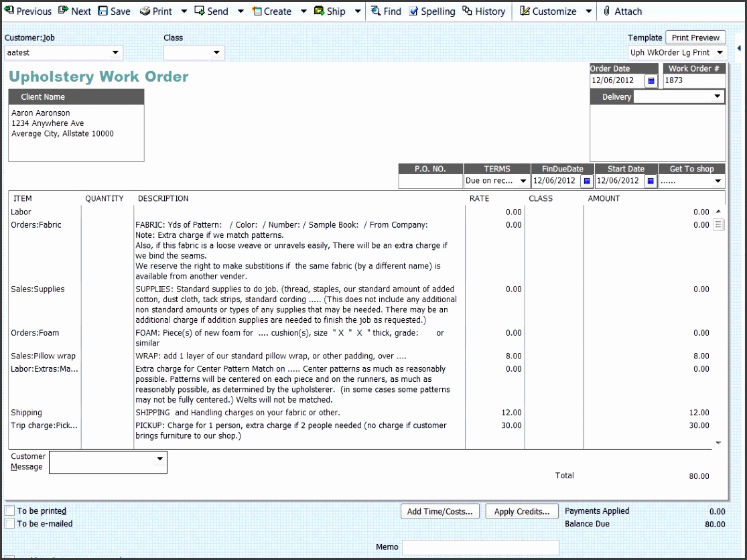
Task: Run Spelling check
Action: pyautogui.click(x=431, y=11)
